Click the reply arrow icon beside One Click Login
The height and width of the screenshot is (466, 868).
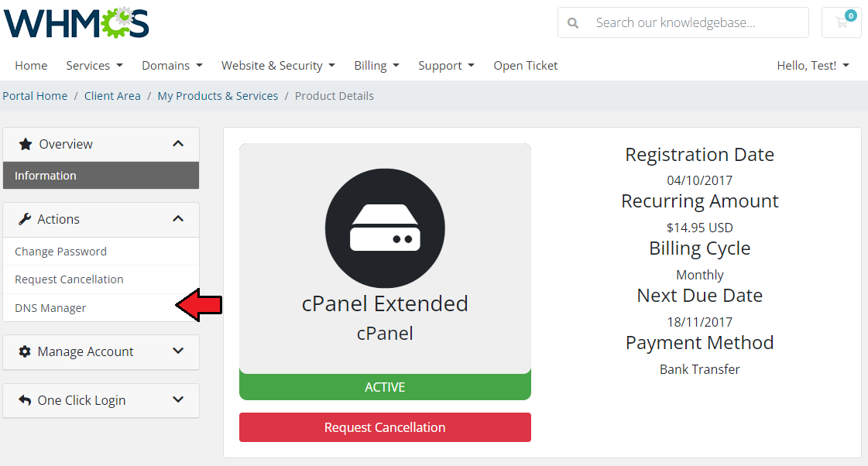[25, 399]
